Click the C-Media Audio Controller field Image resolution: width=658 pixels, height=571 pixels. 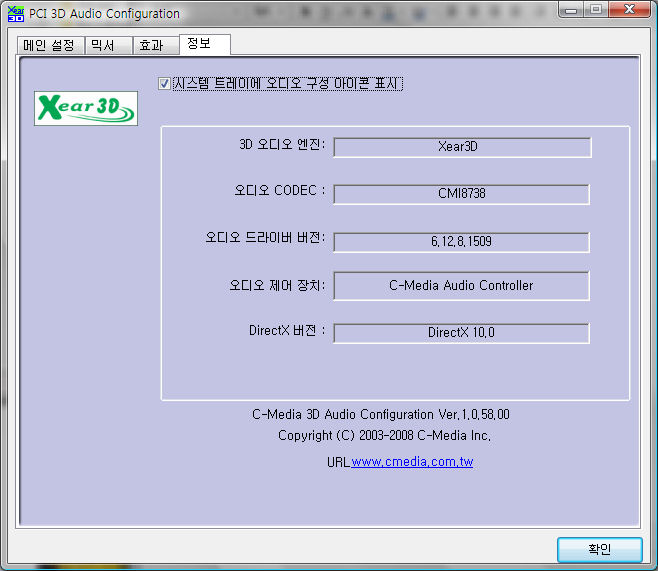(462, 286)
